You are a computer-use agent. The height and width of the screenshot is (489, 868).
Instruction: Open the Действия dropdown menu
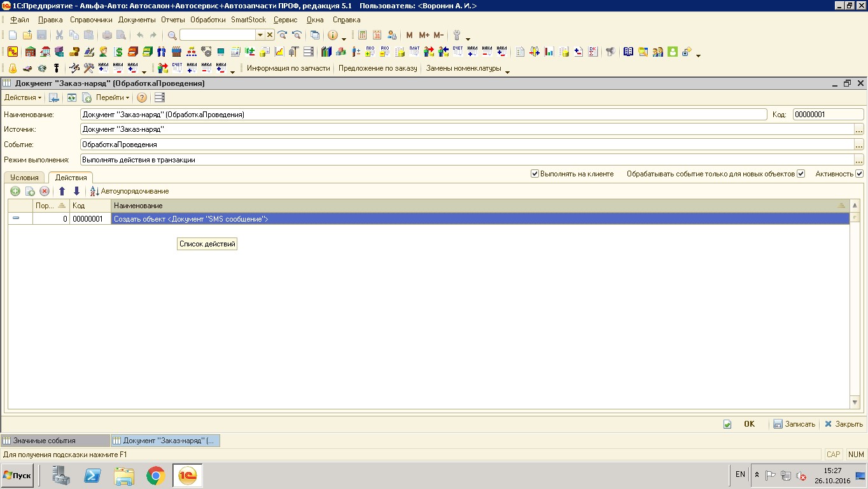[23, 97]
